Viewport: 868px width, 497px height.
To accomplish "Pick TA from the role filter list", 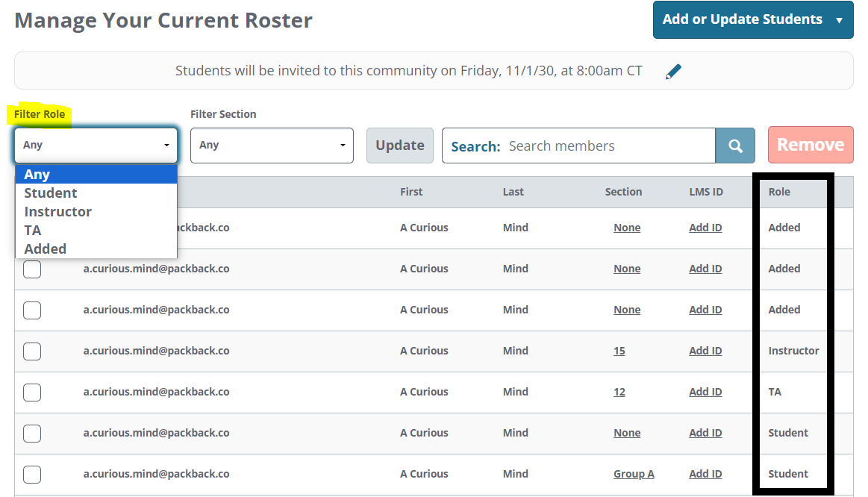I will tap(33, 230).
